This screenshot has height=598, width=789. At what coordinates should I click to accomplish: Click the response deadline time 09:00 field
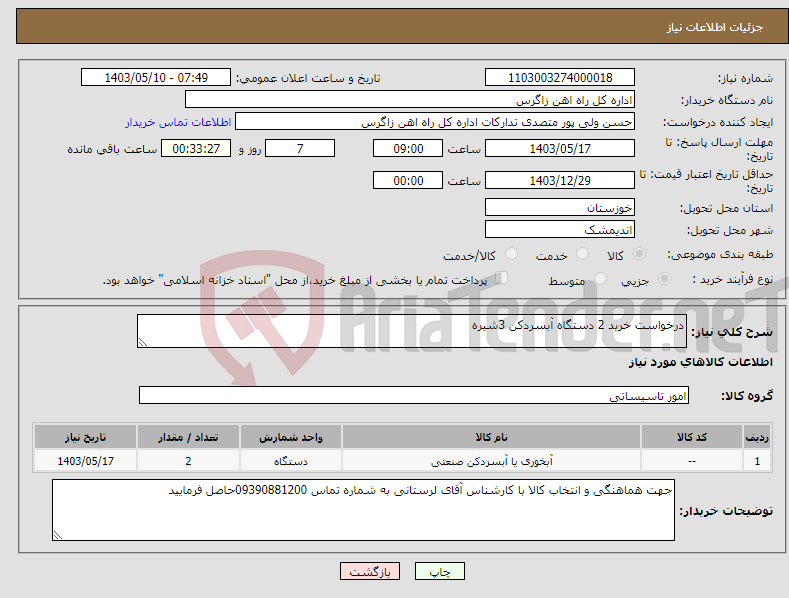point(408,148)
